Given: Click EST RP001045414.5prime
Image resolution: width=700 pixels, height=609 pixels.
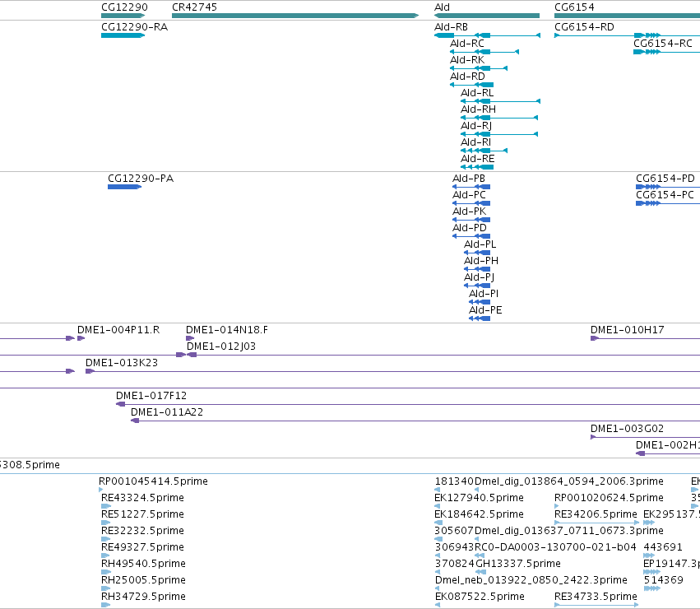Looking at the screenshot, I should click(153, 481).
